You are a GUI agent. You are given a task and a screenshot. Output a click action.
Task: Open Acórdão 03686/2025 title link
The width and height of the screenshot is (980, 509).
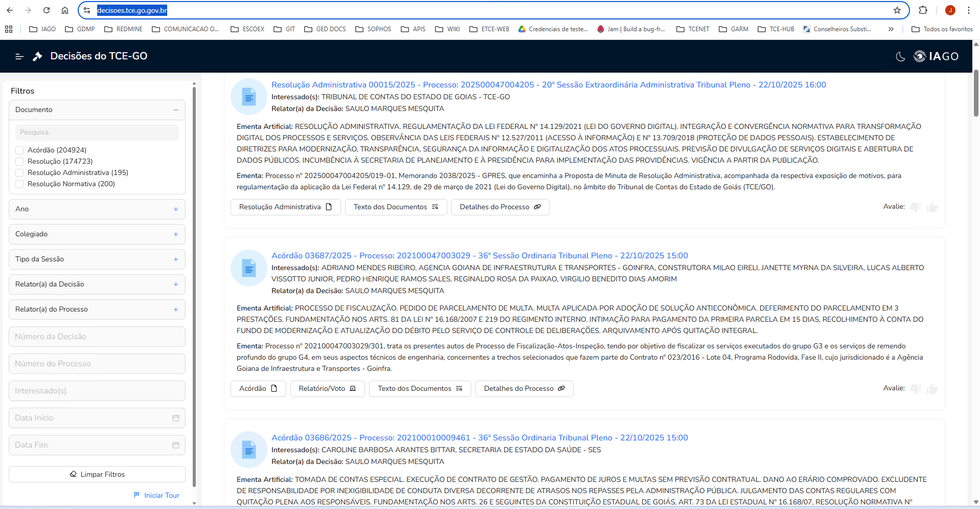pos(479,438)
